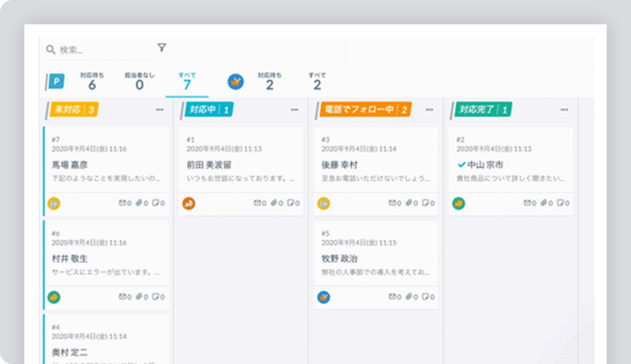This screenshot has height=364, width=631.
Task: Open the 未対応 column options menu
Action: (x=160, y=110)
